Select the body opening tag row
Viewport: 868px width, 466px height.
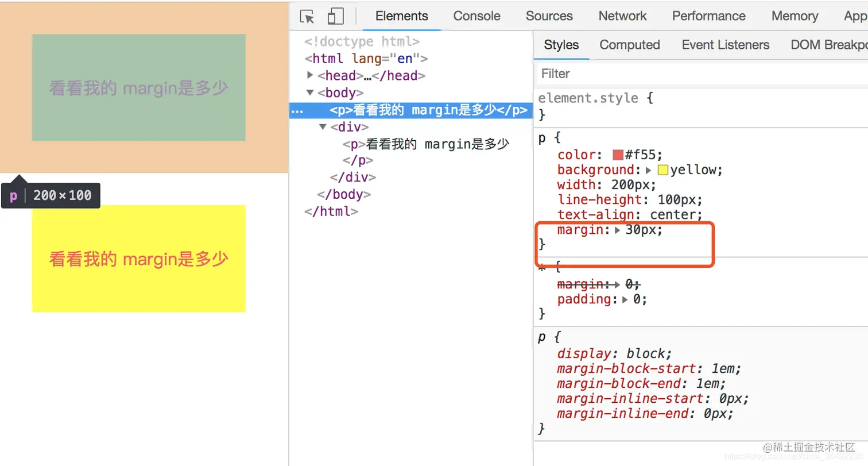click(340, 93)
